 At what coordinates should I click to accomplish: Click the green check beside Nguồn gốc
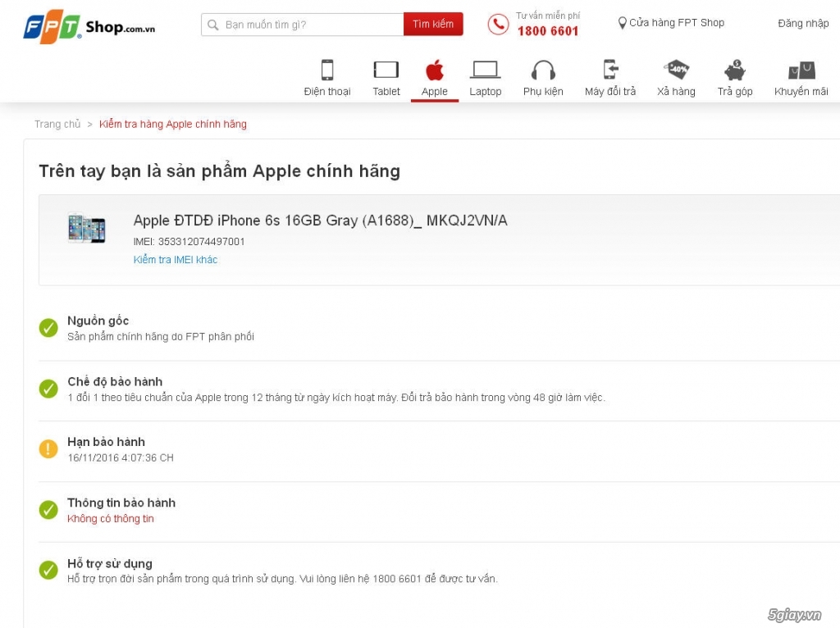point(48,328)
